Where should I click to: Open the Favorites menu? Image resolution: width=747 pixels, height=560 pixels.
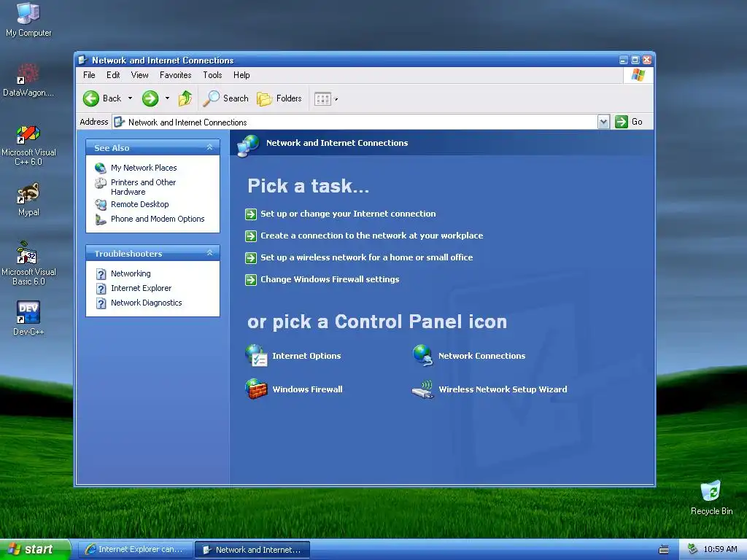point(175,75)
